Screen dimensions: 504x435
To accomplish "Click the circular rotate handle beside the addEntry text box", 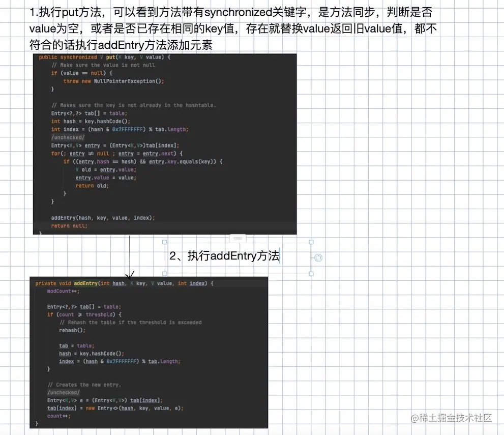I will coord(318,258).
